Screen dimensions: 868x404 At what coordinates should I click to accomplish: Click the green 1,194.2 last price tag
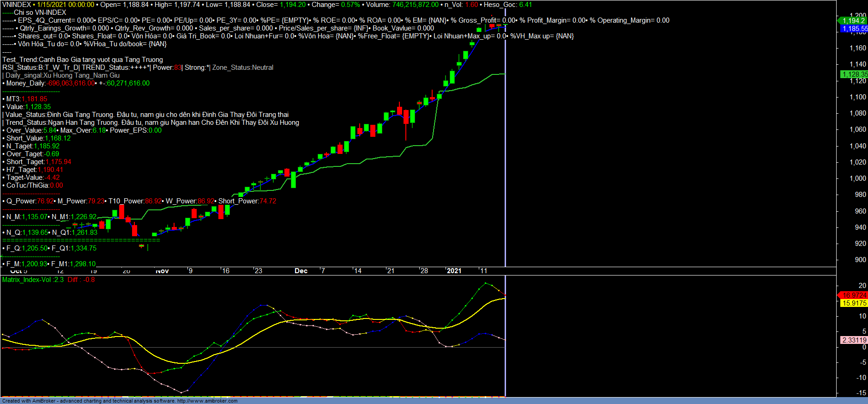853,20
